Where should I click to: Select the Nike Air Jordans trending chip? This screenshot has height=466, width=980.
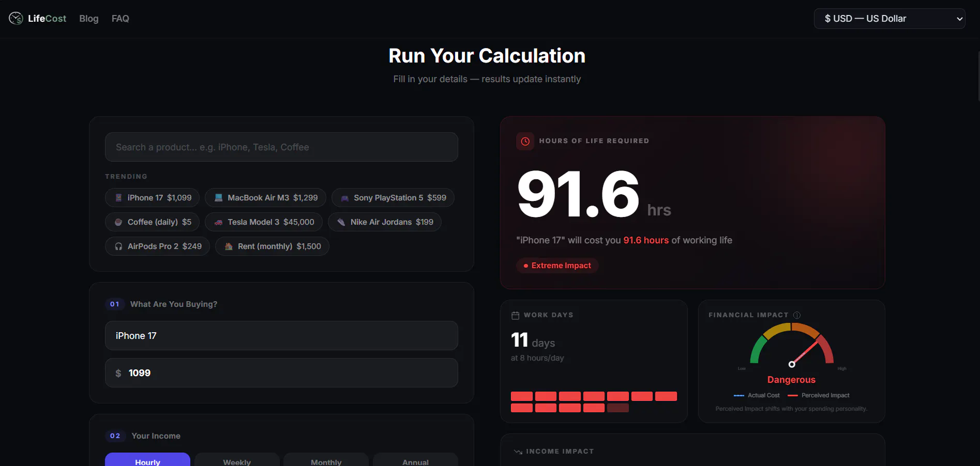(385, 222)
